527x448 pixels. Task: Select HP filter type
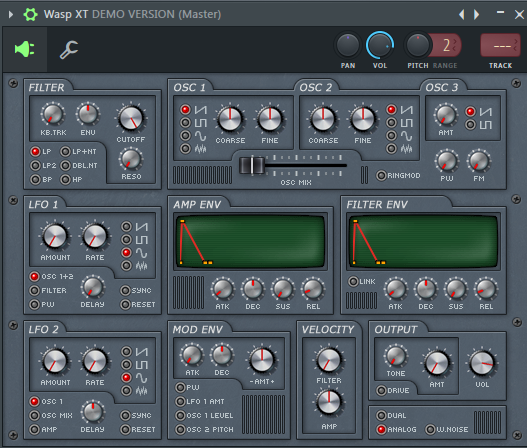click(x=65, y=179)
